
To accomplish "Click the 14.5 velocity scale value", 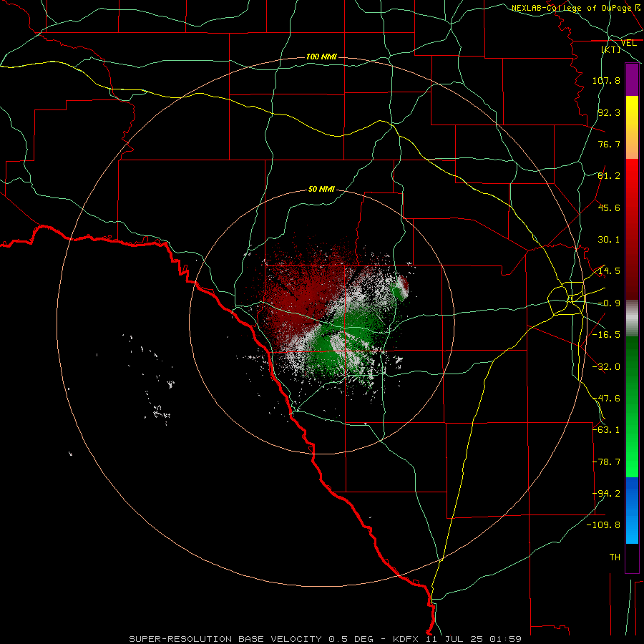I will 609,271.
